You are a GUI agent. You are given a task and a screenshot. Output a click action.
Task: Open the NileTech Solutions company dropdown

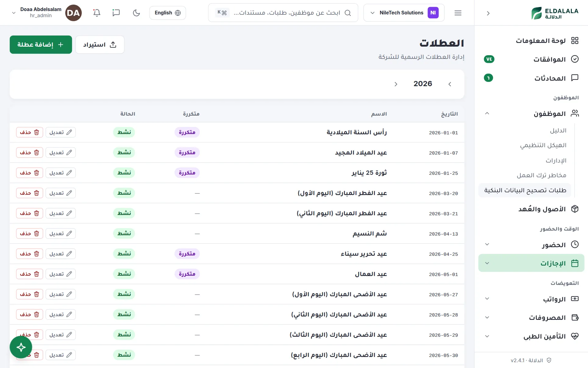(x=404, y=13)
